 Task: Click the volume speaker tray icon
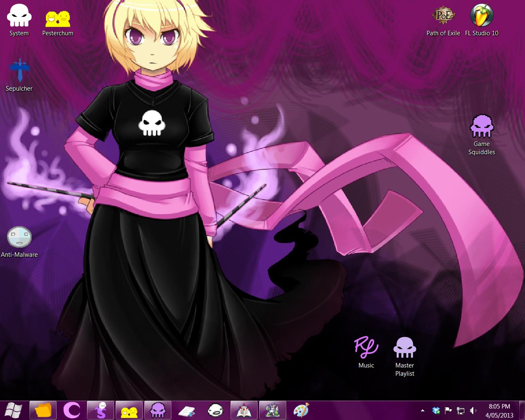tap(473, 410)
